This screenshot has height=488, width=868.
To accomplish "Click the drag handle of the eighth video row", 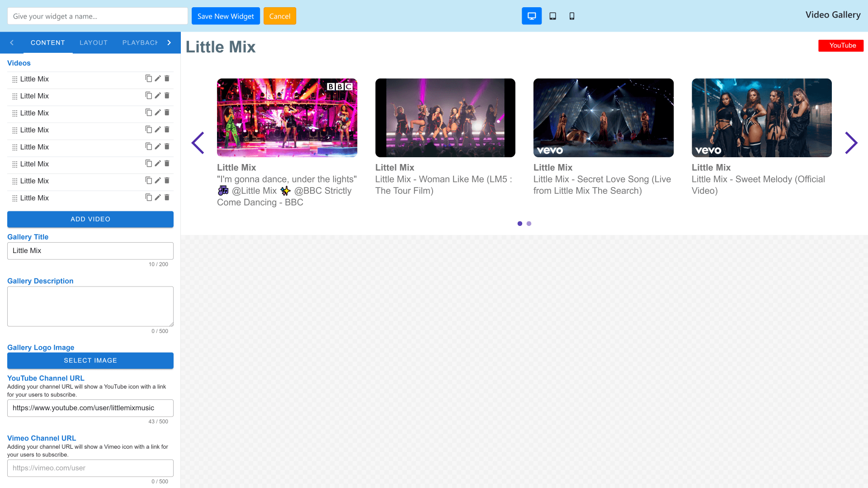I will coord(15,198).
